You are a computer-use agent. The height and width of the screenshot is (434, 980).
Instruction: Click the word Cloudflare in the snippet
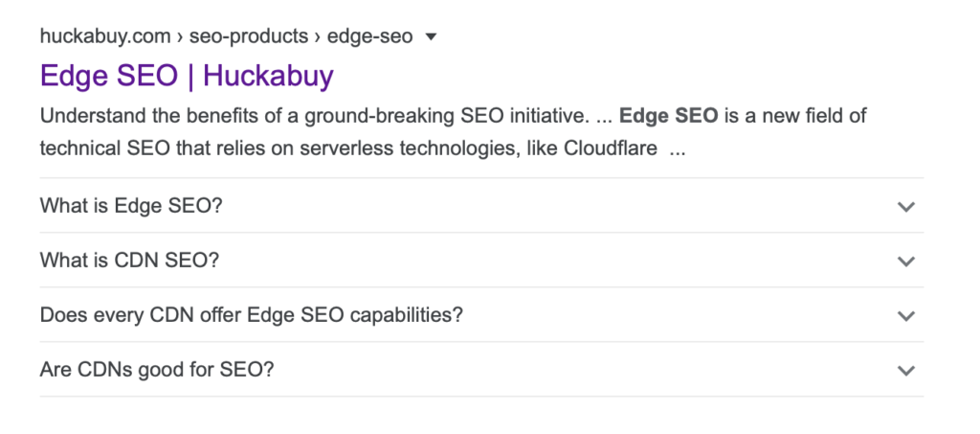click(x=607, y=149)
